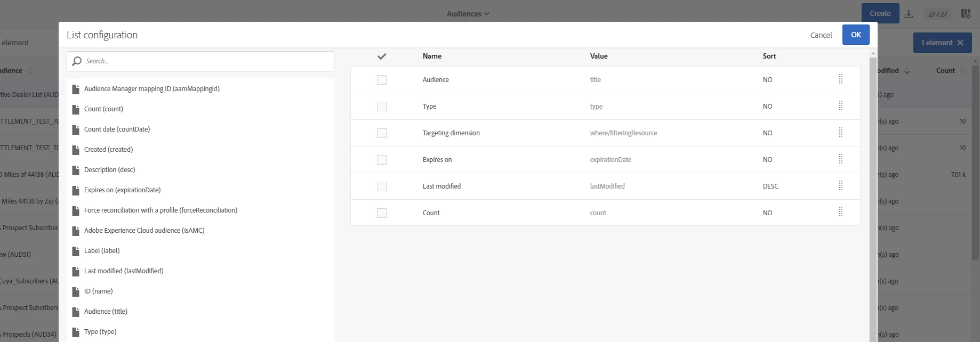Click drag handle of Last modified row
The width and height of the screenshot is (980, 342).
click(x=840, y=186)
